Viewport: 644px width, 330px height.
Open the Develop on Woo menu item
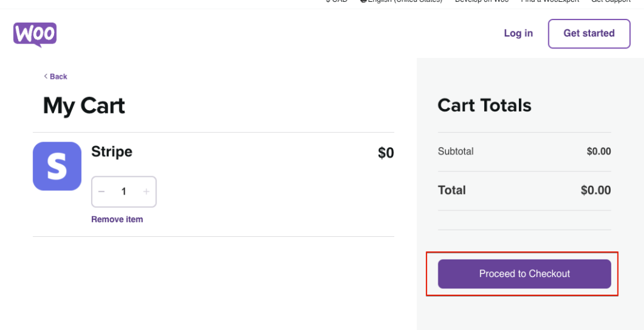482,1
